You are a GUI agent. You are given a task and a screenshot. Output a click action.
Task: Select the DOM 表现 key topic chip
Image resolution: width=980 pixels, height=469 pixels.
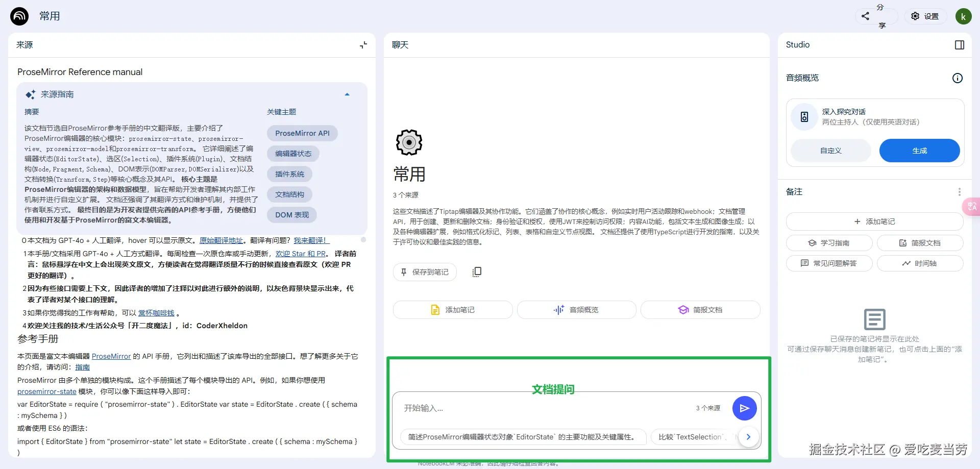pyautogui.click(x=292, y=215)
